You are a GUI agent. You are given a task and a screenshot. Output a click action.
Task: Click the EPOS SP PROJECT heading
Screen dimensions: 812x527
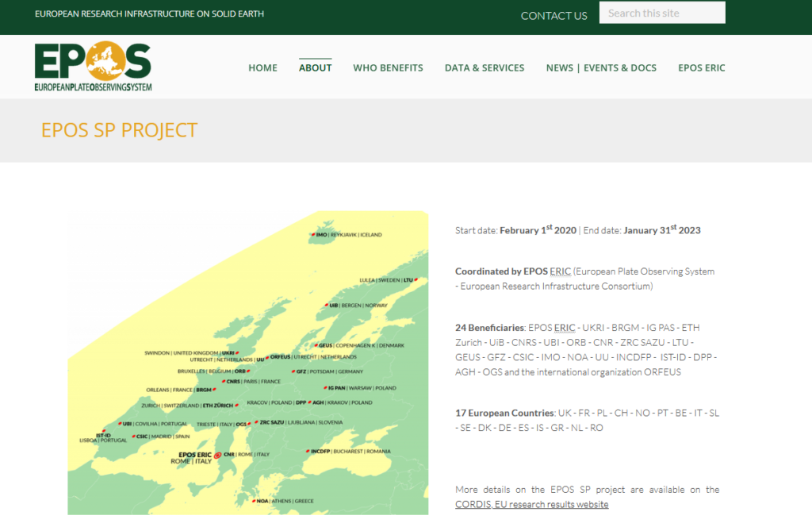119,130
